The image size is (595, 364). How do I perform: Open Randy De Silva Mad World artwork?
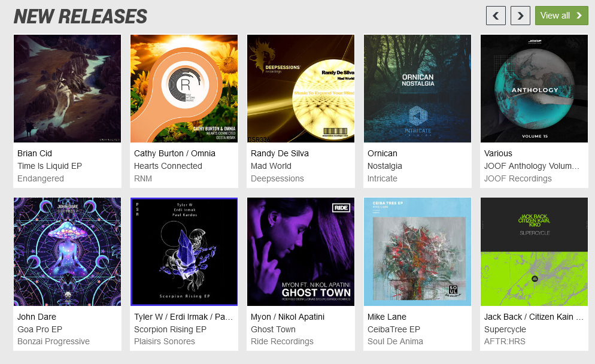pos(300,89)
